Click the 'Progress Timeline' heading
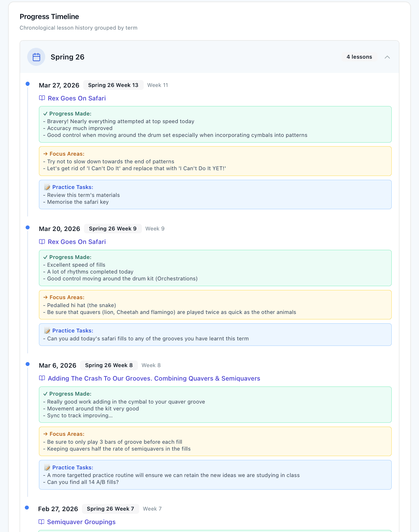Screen dimensions: 419x532 pyautogui.click(x=49, y=17)
